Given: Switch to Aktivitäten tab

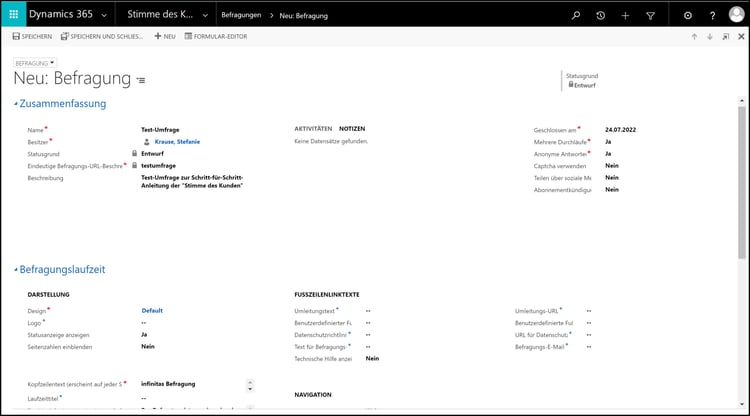Looking at the screenshot, I should coord(313,129).
